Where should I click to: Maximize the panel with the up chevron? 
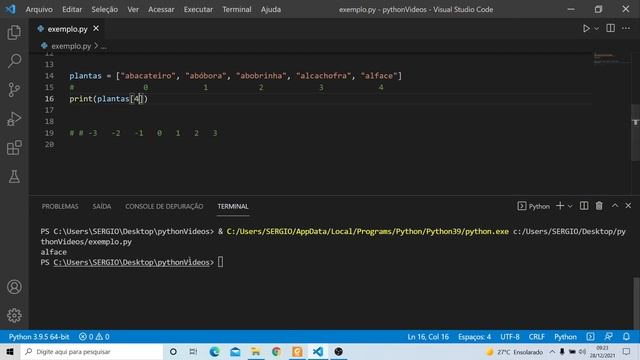[x=615, y=206]
